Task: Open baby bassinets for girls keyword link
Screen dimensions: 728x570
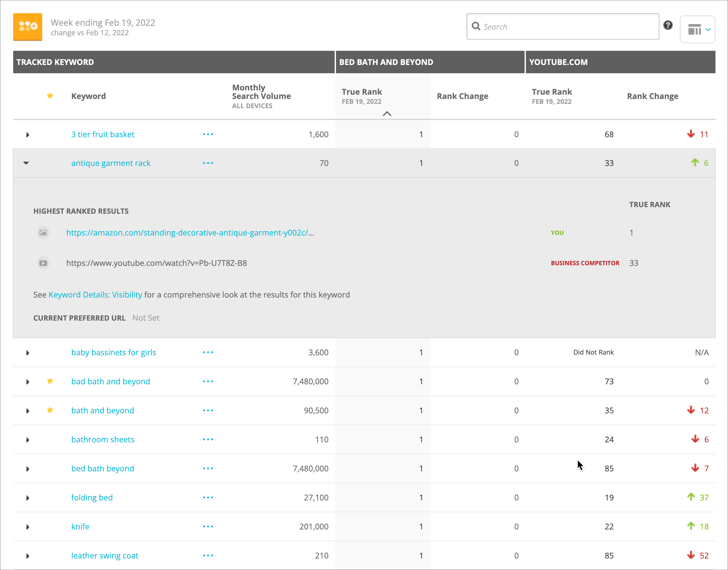Action: 114,352
